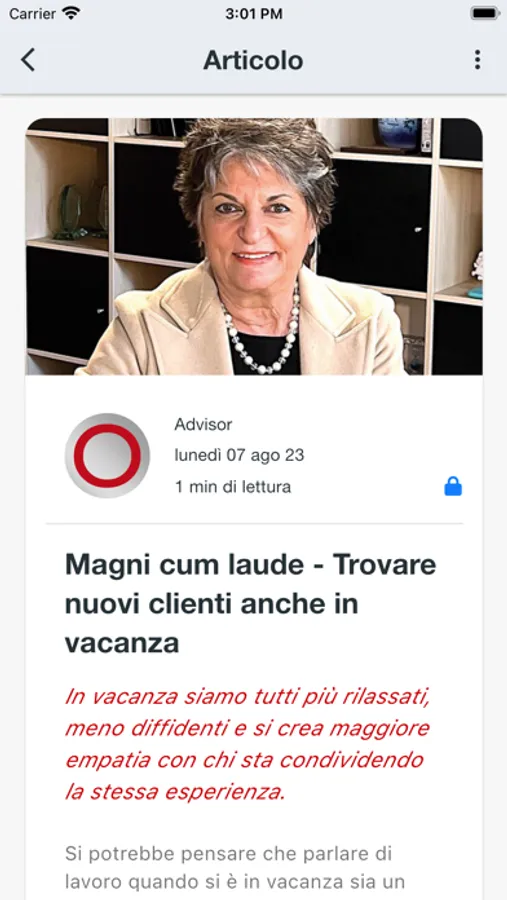Tap the blue padlock icon
507x900 pixels.
click(453, 486)
